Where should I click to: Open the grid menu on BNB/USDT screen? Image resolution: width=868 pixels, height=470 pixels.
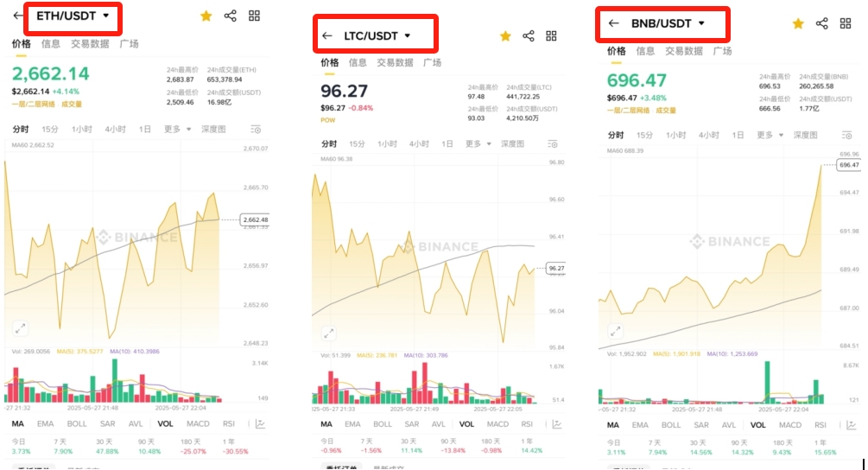pyautogui.click(x=846, y=23)
